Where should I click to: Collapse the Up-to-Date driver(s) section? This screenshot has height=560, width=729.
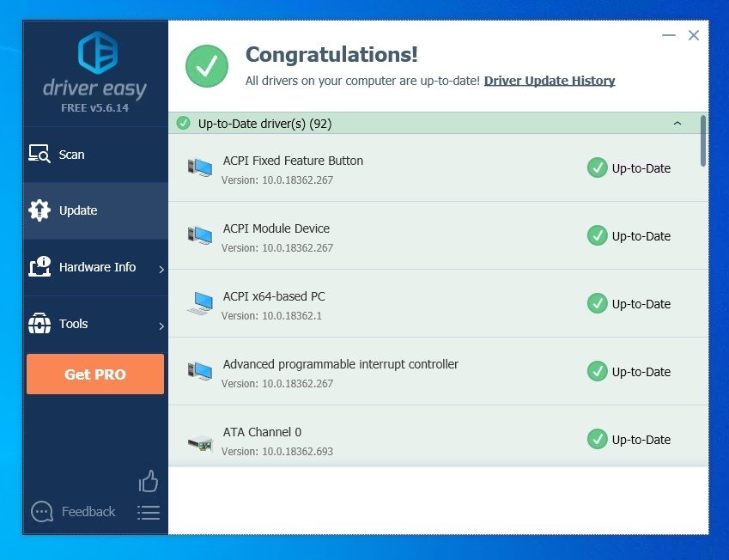click(677, 124)
